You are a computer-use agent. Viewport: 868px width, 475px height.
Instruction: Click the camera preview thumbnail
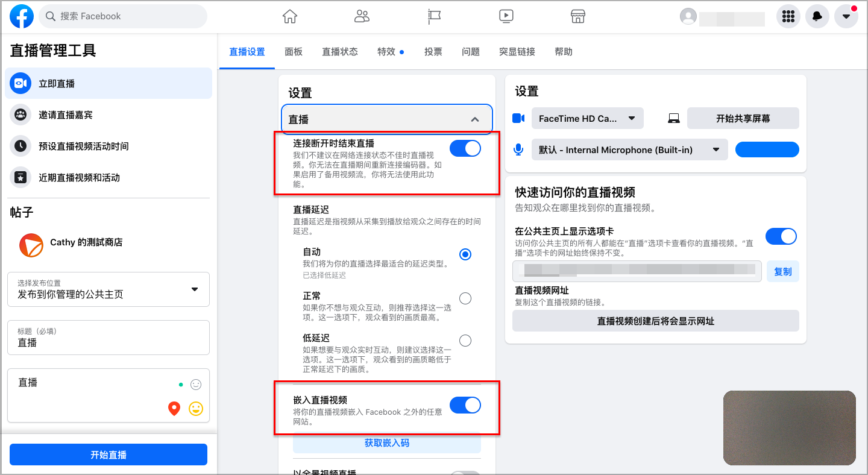pyautogui.click(x=790, y=428)
